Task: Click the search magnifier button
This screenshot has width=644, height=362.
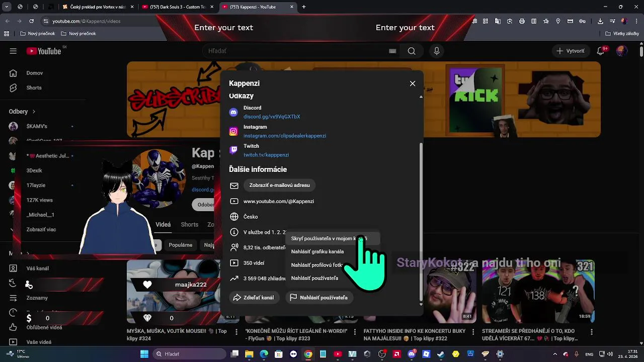Action: (412, 51)
